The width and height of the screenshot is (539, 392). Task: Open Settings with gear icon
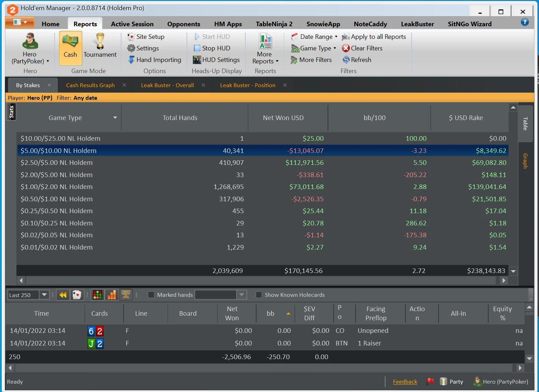(x=143, y=48)
